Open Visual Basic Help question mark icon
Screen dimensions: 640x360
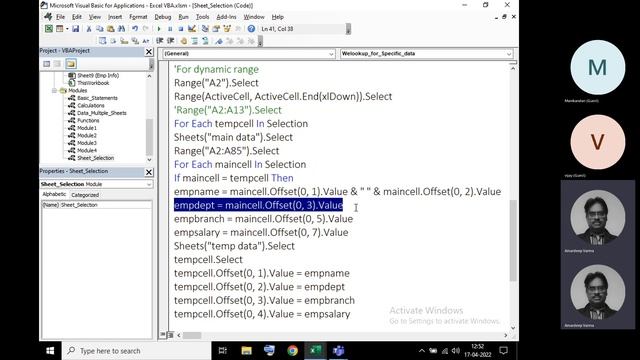click(x=251, y=29)
